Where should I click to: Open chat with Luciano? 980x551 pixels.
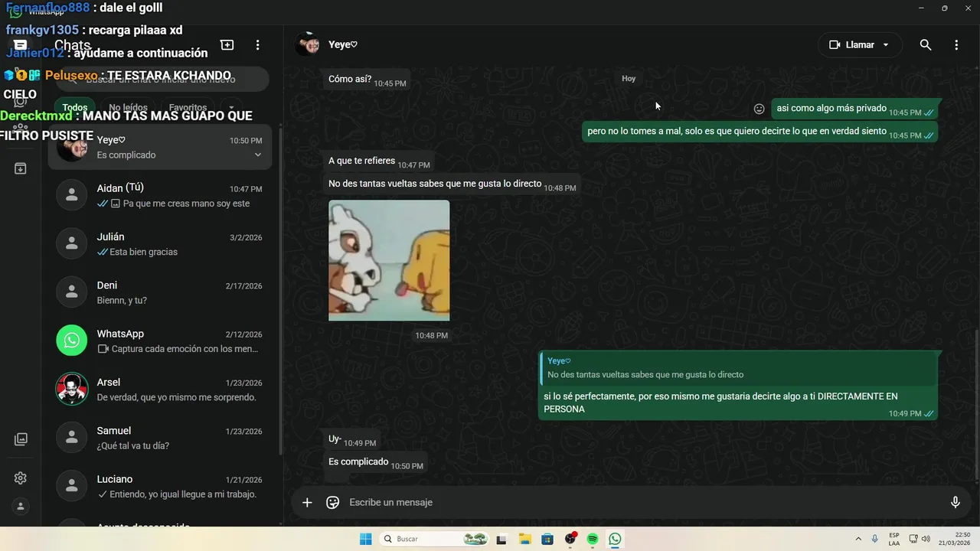pos(160,486)
